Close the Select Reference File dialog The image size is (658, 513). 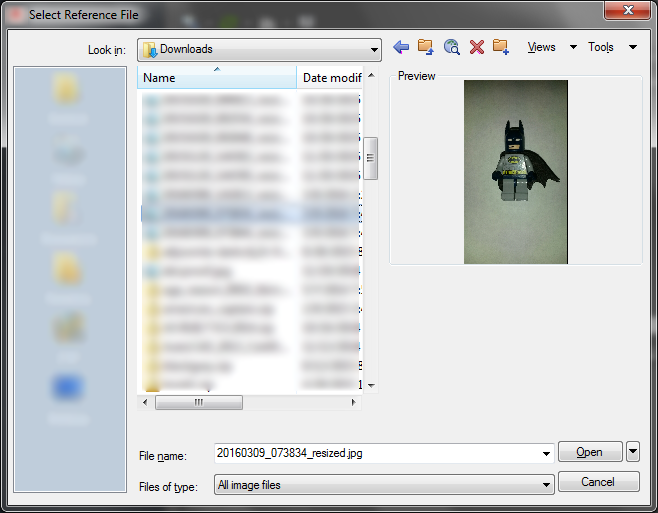click(628, 9)
